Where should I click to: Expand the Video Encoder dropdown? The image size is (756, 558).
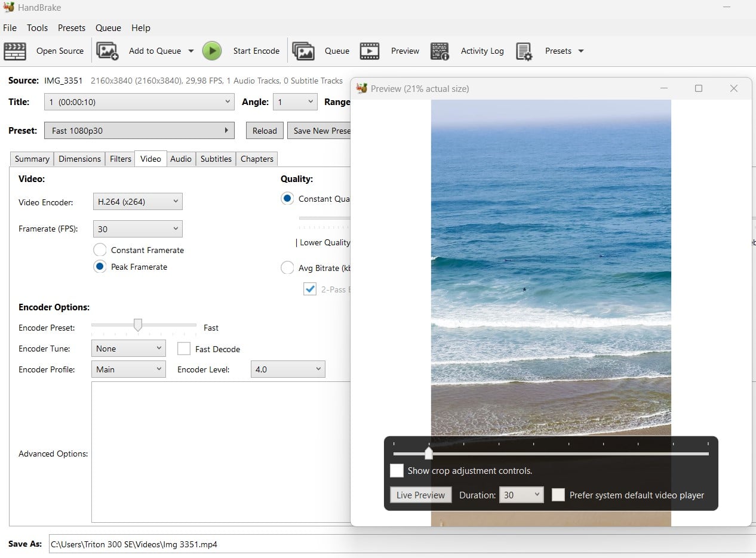(137, 202)
